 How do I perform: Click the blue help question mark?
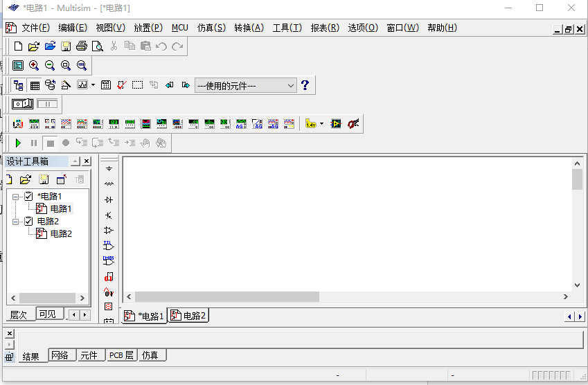[x=305, y=85]
